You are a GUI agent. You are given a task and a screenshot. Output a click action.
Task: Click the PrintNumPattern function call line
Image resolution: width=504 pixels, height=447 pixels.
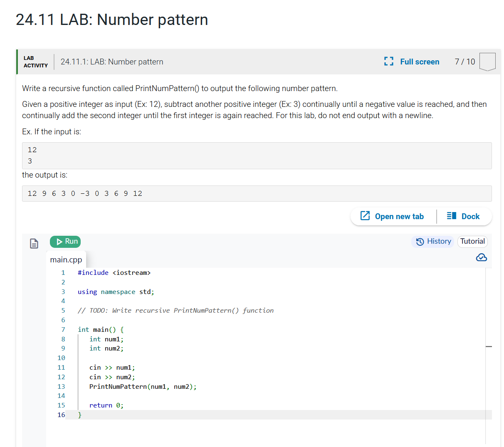(143, 386)
